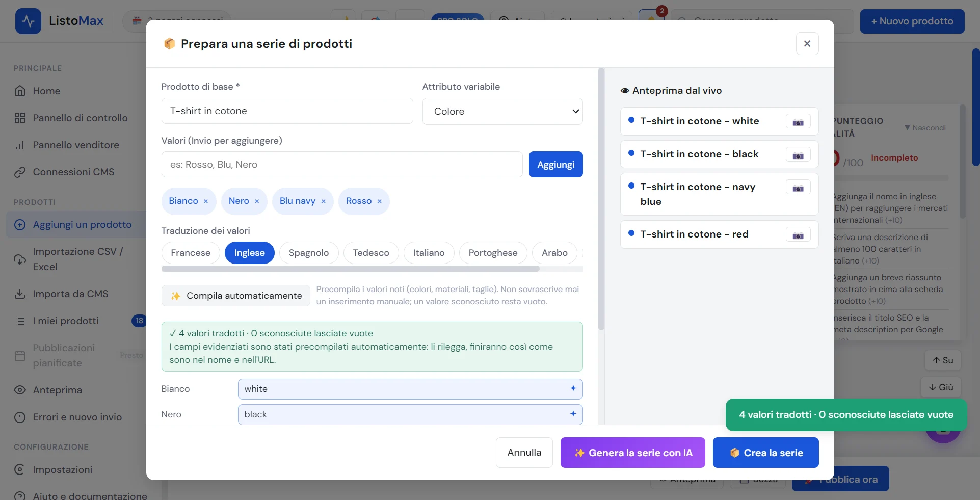Screen dimensions: 980x500
Task: Click the Prodotto di base field
Action: click(287, 111)
